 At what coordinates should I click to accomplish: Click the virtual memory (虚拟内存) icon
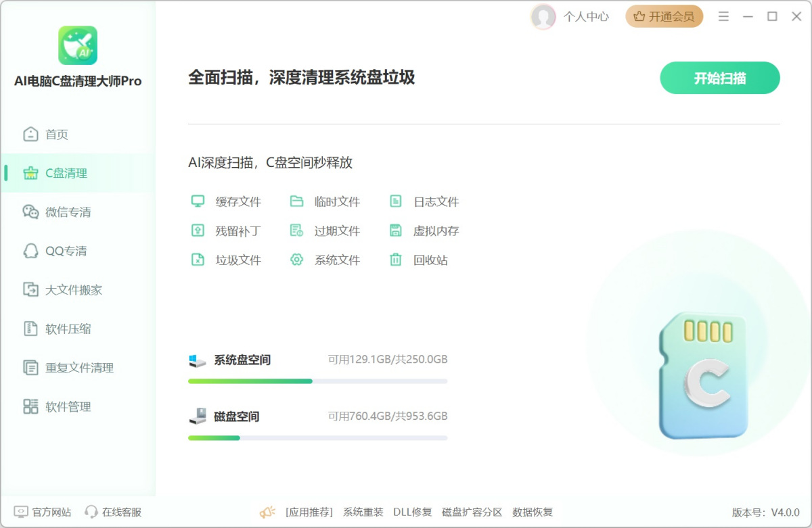[x=396, y=231]
